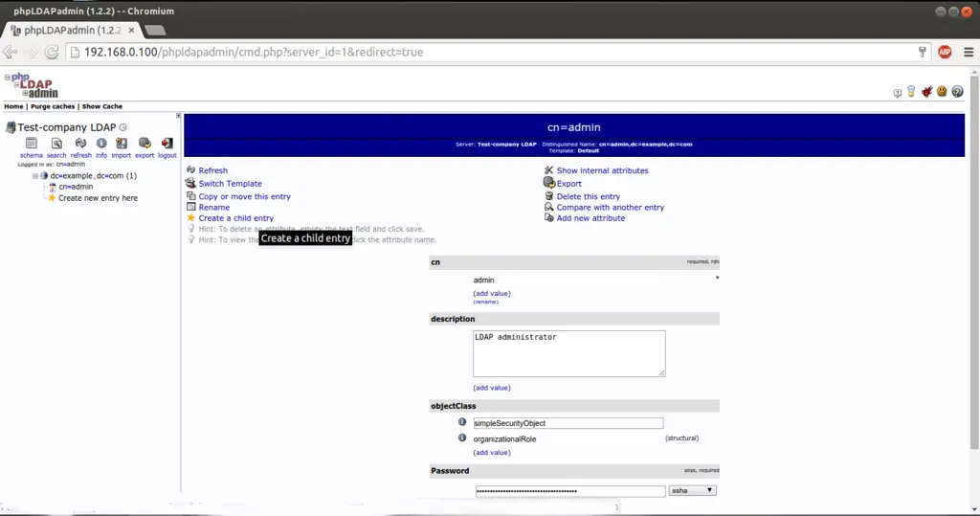Click Show internal attributes link
This screenshot has width=980, height=516.
pyautogui.click(x=602, y=170)
